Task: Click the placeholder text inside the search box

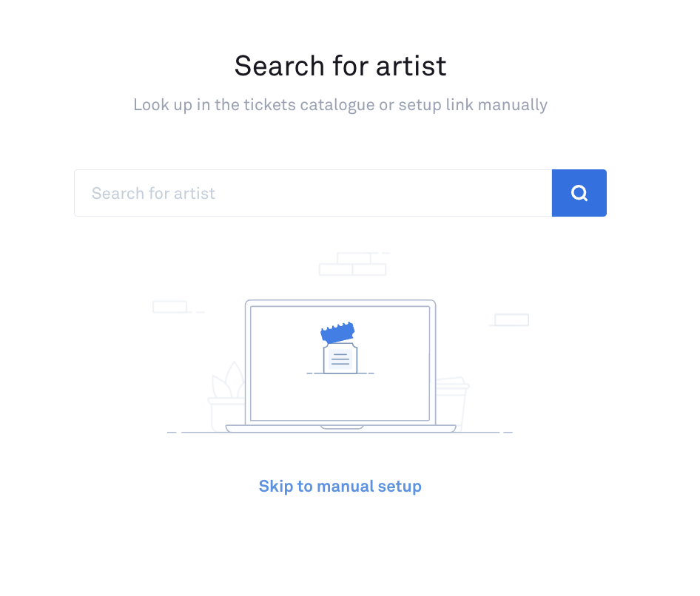Action: (153, 194)
